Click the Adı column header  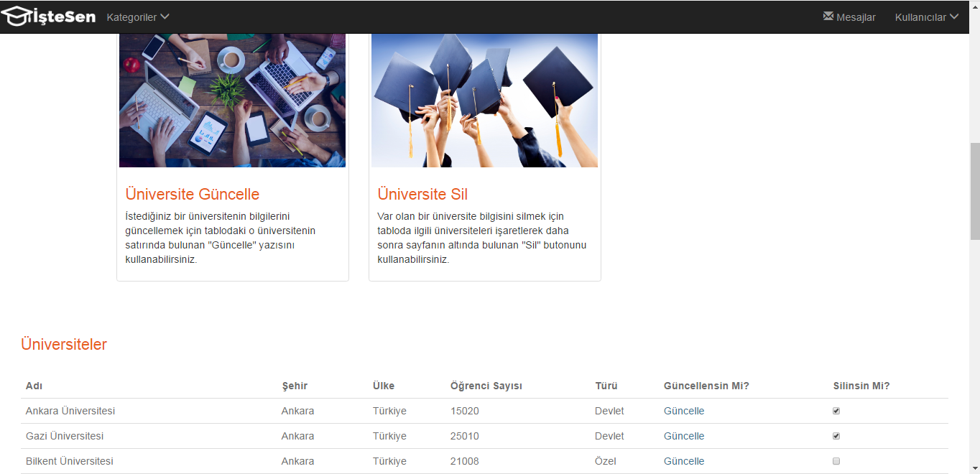[x=34, y=386]
